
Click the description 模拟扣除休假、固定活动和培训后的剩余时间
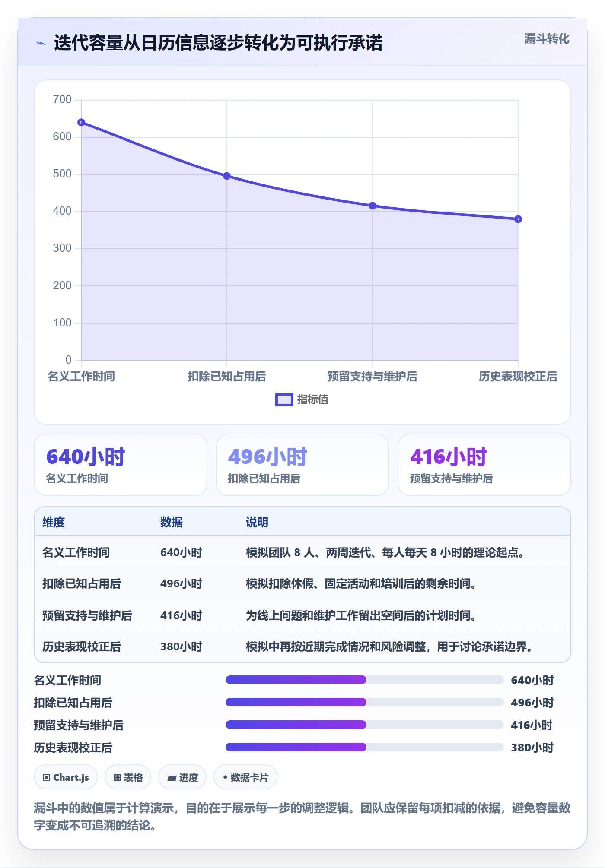tap(361, 584)
